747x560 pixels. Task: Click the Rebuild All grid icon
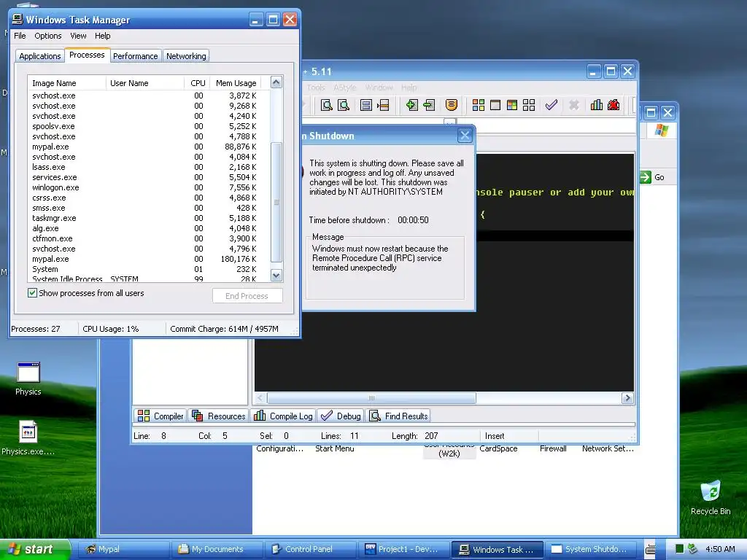(x=529, y=105)
